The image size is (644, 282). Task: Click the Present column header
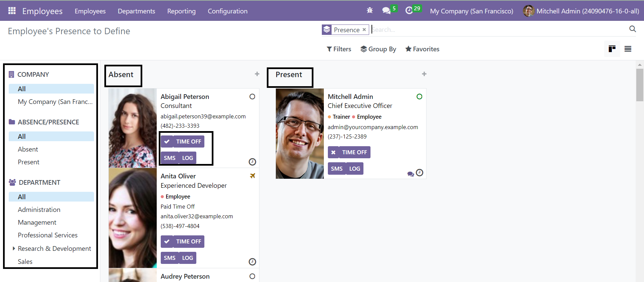click(289, 74)
